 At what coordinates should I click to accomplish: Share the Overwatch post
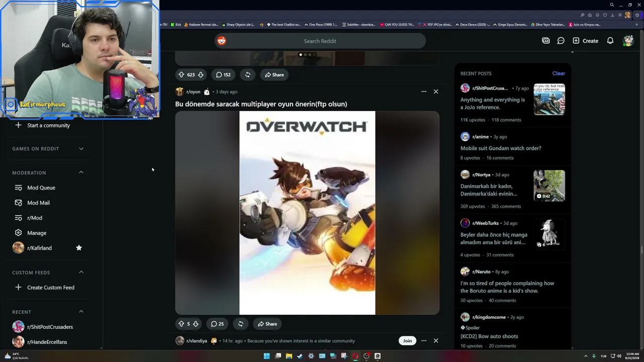pos(267,324)
